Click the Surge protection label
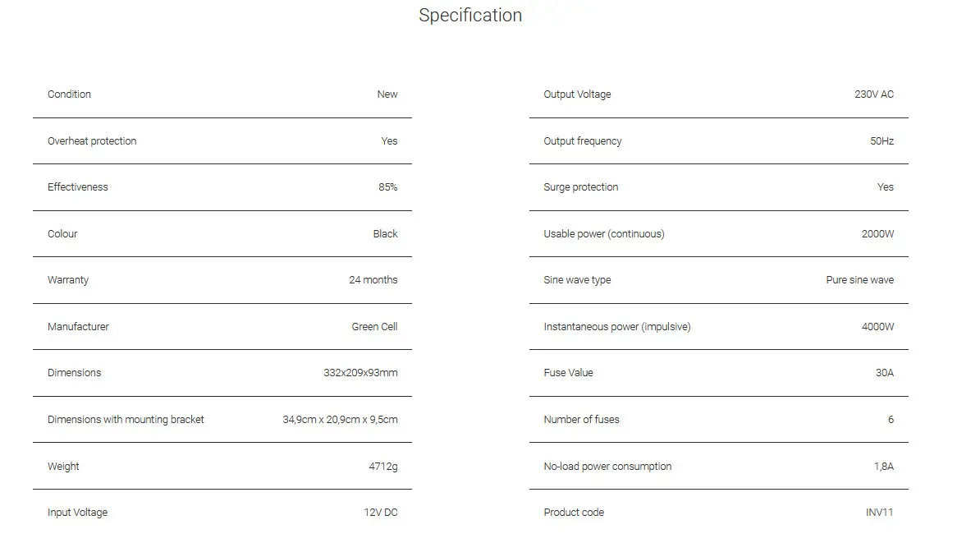The height and width of the screenshot is (543, 980). click(x=580, y=187)
